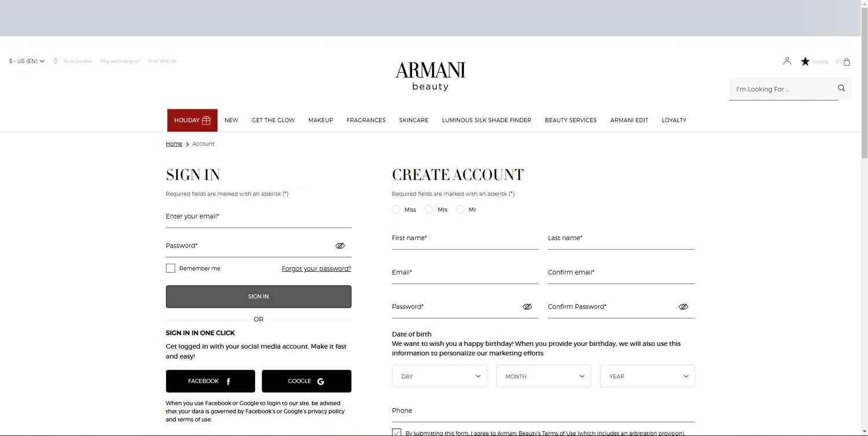This screenshot has width=868, height=436.
Task: Open the Chat With Us link
Action: [163, 61]
